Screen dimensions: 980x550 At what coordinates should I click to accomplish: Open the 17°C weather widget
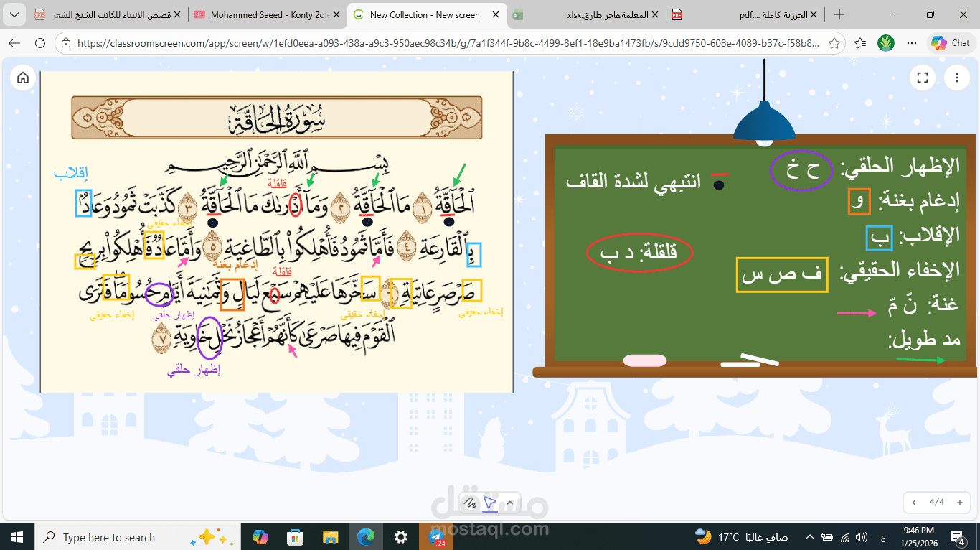pos(742,537)
